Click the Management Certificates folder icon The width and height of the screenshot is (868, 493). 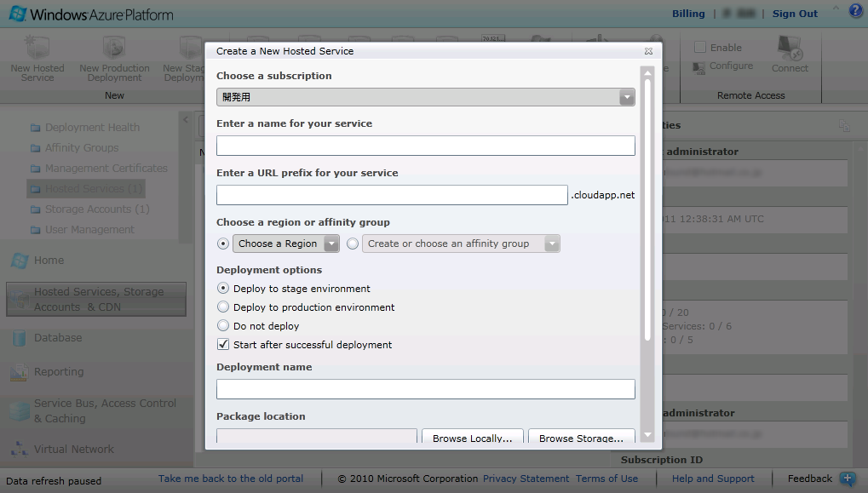pos(36,169)
